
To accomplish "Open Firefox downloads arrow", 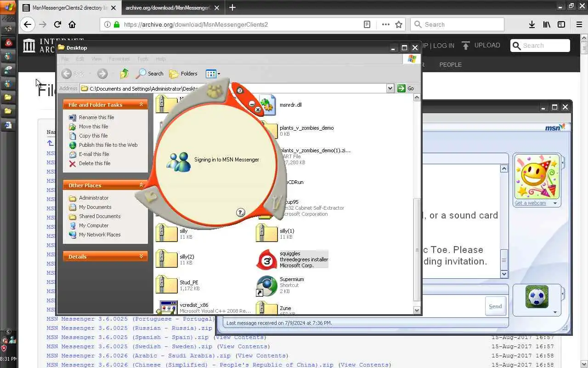I will coord(532,24).
